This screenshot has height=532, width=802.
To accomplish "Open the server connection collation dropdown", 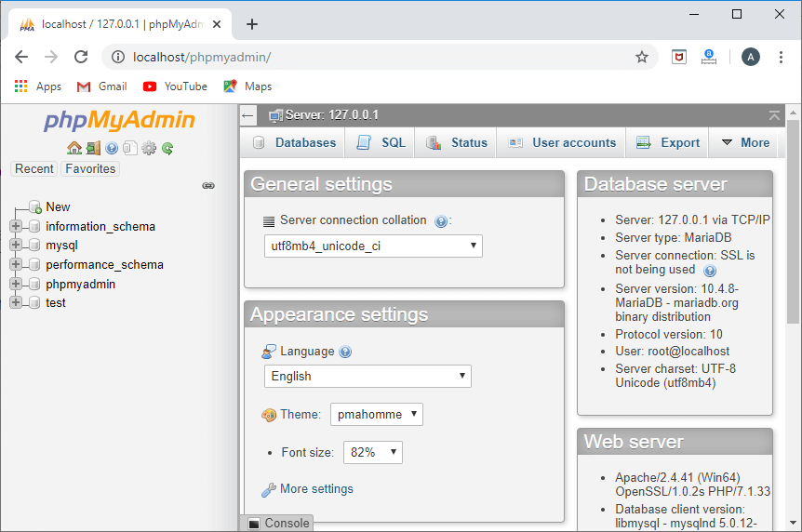I will [x=372, y=246].
